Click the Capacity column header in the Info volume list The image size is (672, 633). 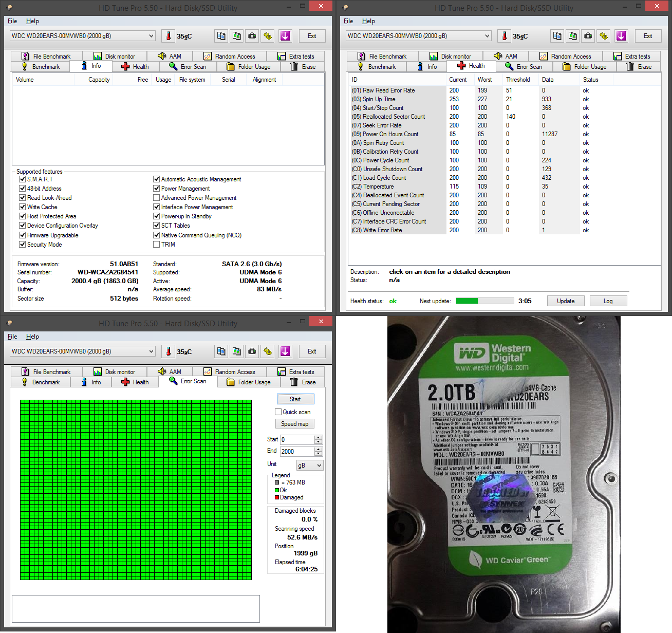tap(99, 80)
